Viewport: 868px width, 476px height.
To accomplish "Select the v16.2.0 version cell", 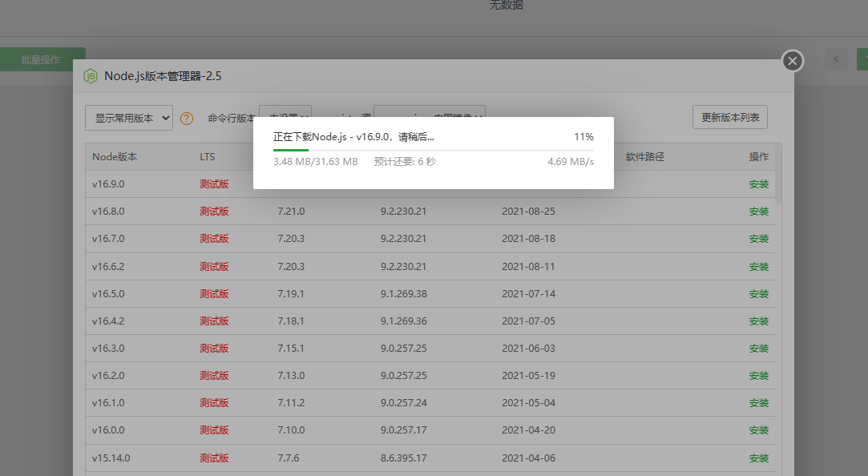I will tap(108, 375).
